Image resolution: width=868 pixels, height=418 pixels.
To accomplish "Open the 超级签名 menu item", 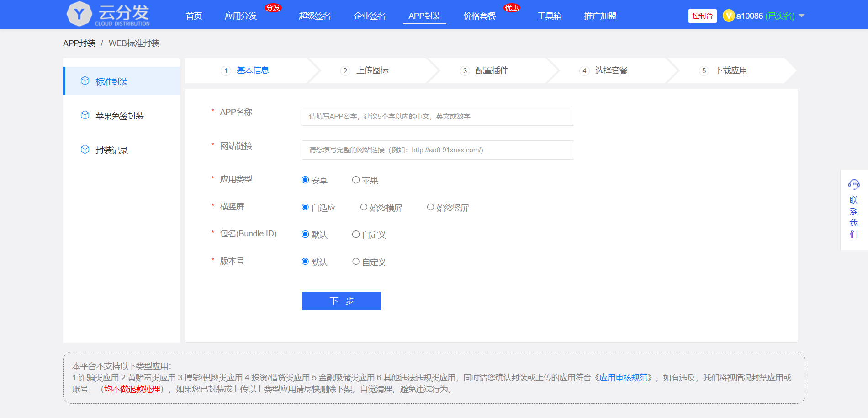I will 315,16.
